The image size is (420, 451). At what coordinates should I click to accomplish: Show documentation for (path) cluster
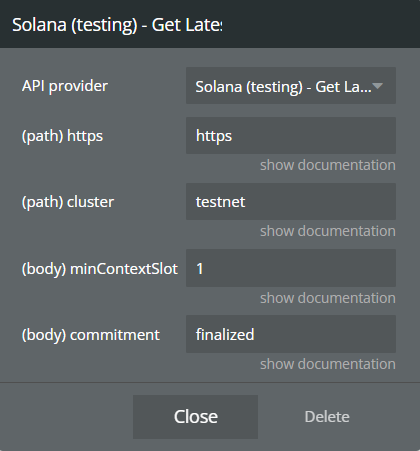click(328, 231)
